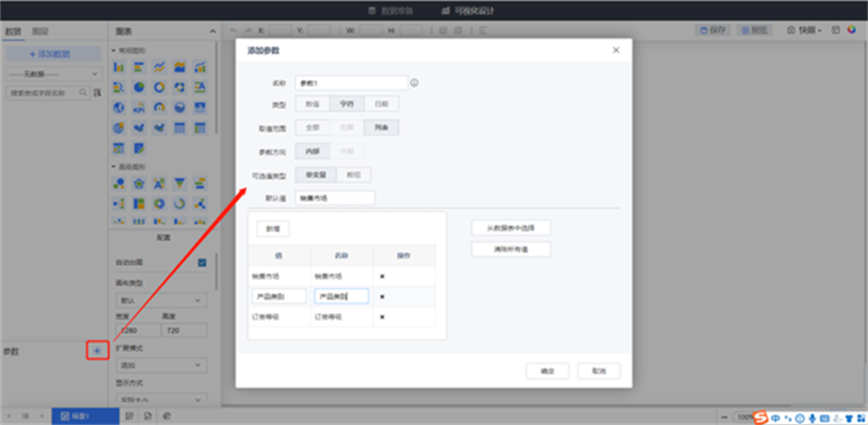Select the first bar chart icon in 常用图形
The image size is (868, 425).
[119, 67]
